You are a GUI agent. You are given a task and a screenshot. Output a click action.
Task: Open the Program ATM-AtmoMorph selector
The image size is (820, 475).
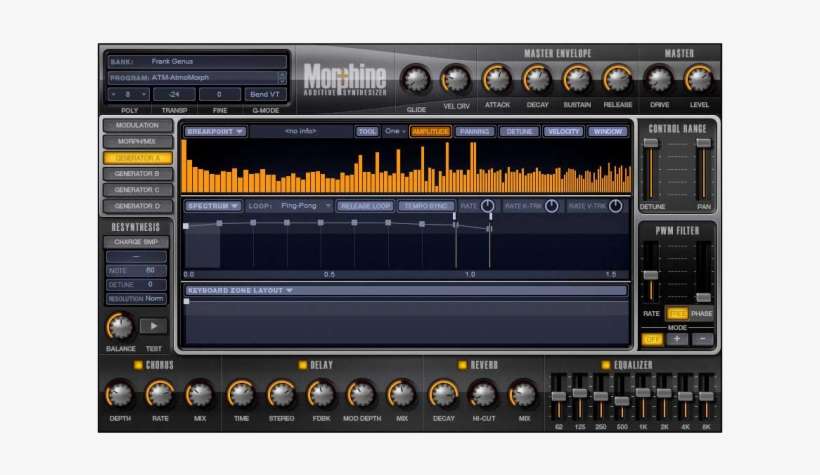tap(197, 78)
